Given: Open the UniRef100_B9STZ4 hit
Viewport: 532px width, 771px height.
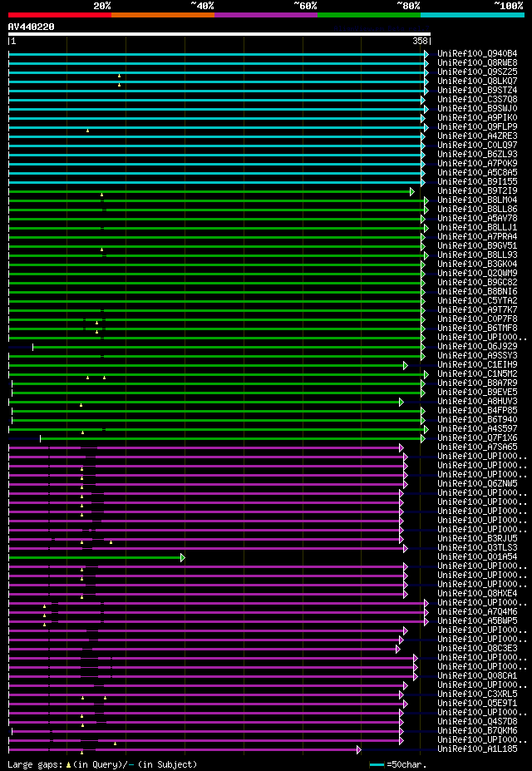Looking at the screenshot, I should (x=477, y=91).
